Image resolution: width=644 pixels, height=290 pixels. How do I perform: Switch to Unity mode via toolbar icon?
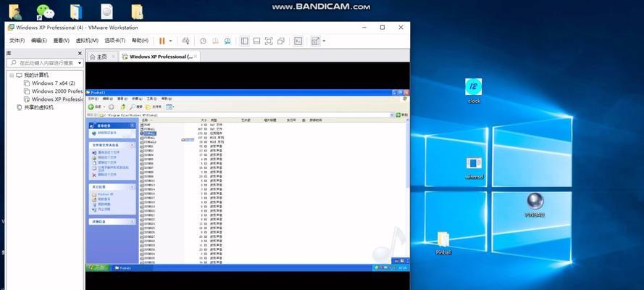(x=281, y=41)
